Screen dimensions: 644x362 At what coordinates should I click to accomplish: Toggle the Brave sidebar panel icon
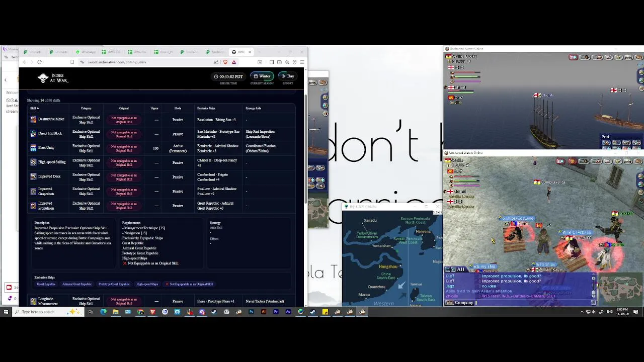tap(272, 62)
